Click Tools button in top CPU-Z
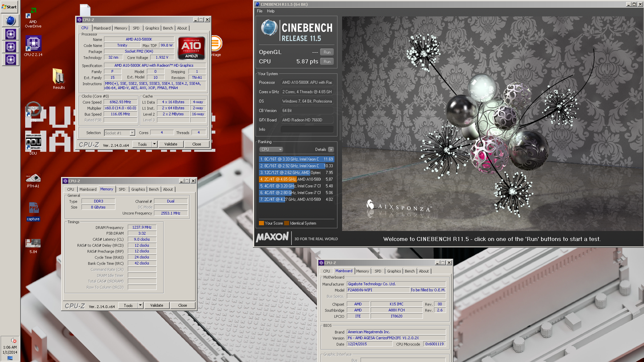The width and height of the screenshot is (644, 362). 142,144
